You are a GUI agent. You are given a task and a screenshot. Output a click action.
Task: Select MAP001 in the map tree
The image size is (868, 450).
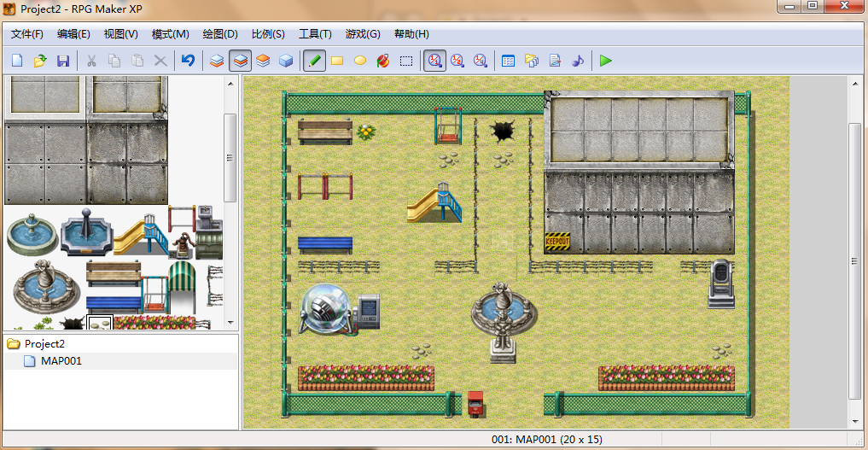click(x=61, y=361)
